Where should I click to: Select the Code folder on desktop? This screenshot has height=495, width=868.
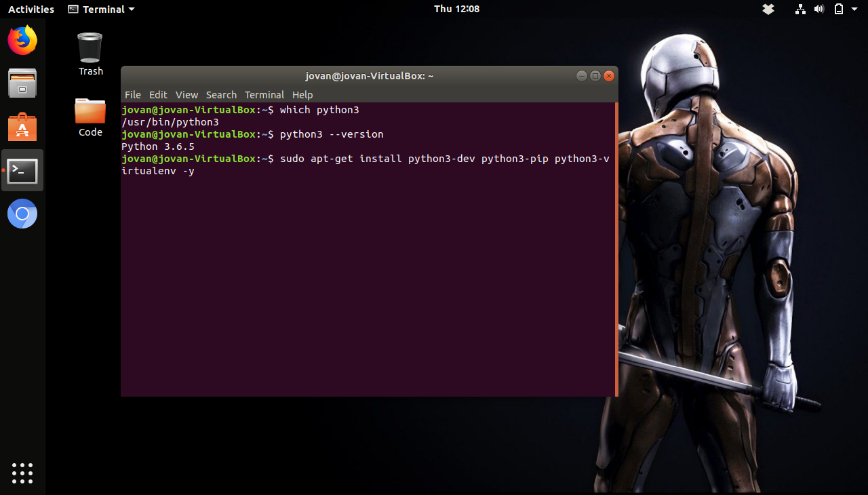click(x=90, y=117)
